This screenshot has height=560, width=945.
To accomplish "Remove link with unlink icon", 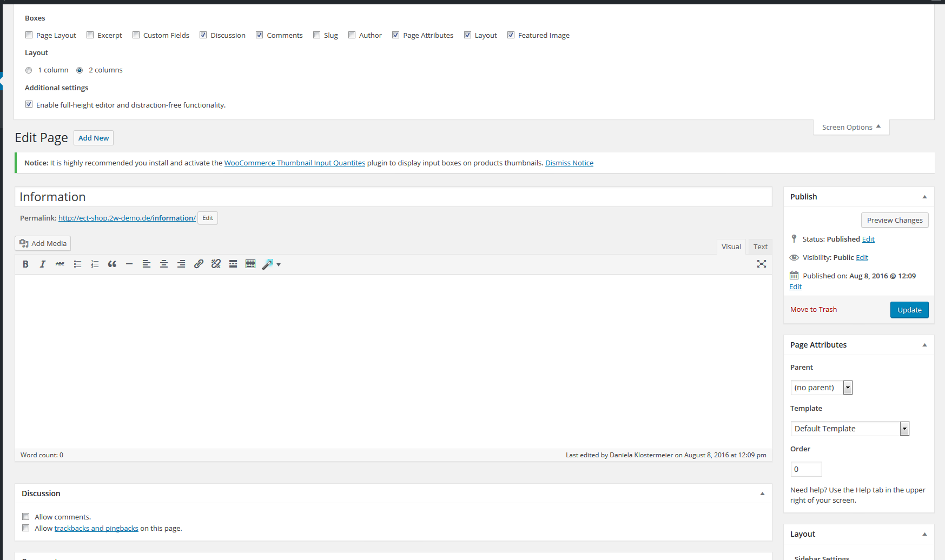I will point(216,264).
